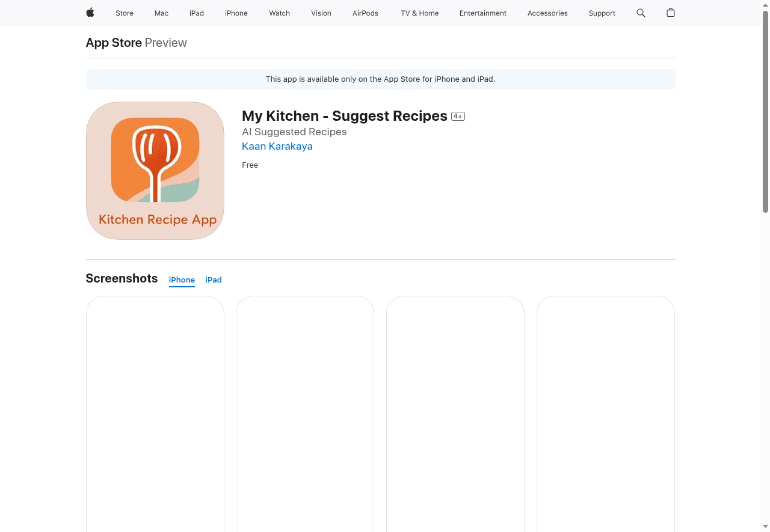Image resolution: width=770 pixels, height=532 pixels.
Task: Select the AirPods menu item
Action: [365, 13]
